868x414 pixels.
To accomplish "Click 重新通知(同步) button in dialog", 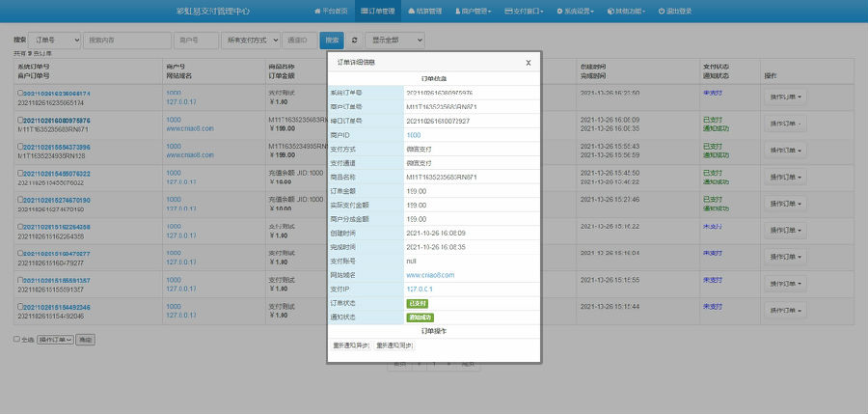I will tap(394, 345).
